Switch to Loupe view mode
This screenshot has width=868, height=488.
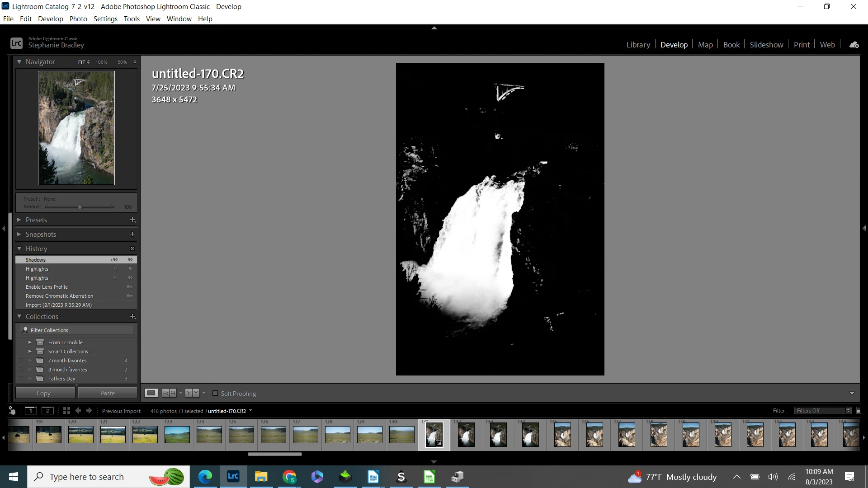tap(151, 393)
